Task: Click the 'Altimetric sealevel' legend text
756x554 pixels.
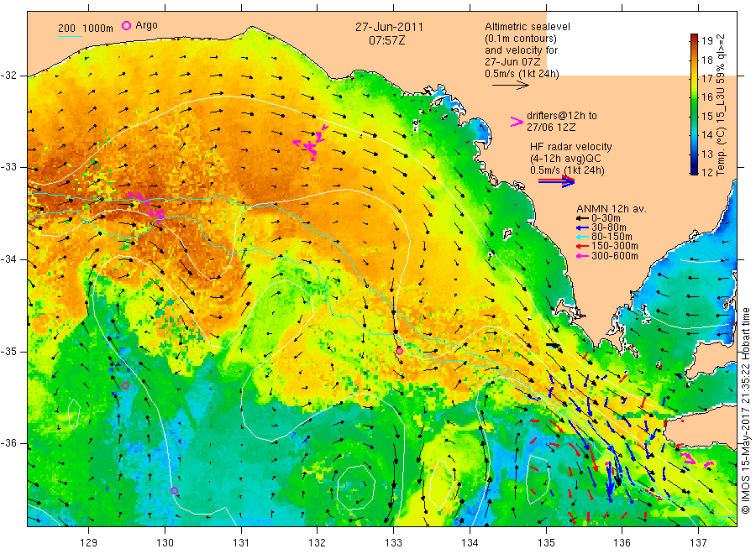Action: (528, 27)
